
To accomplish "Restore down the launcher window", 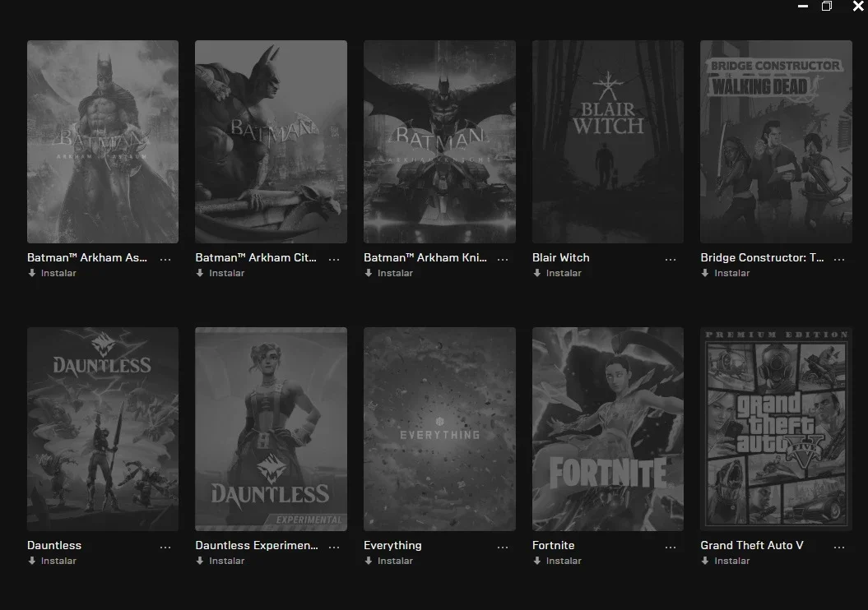I will coord(827,6).
